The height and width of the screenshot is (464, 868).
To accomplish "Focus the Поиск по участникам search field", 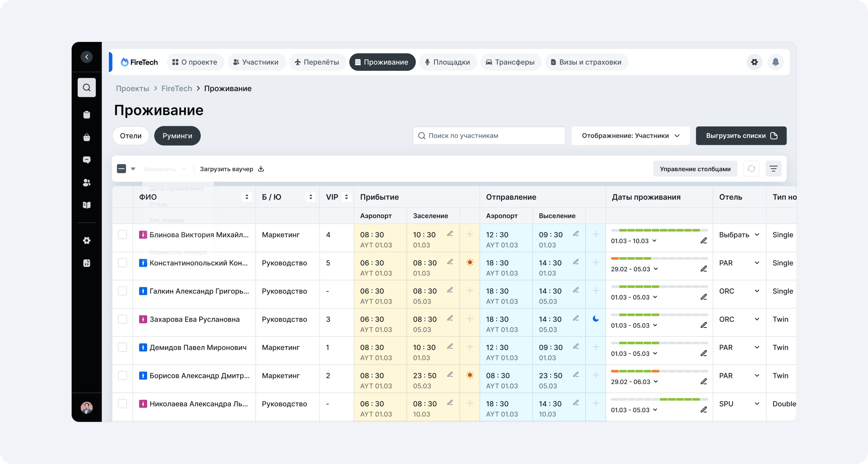I will 489,136.
